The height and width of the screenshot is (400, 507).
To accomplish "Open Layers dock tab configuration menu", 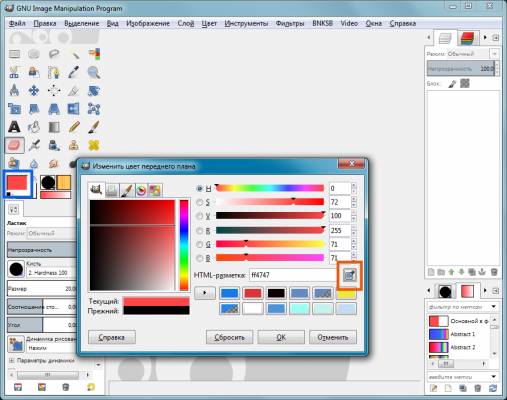I will [x=496, y=38].
